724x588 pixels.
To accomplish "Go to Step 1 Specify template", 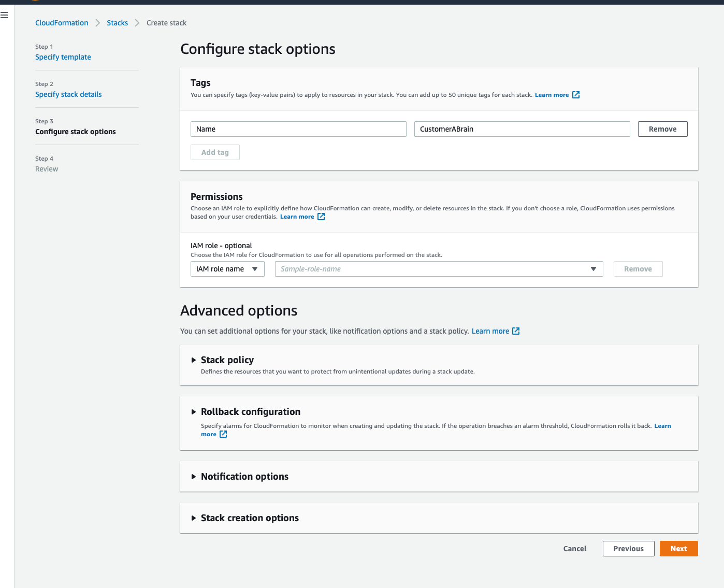I will 63,57.
